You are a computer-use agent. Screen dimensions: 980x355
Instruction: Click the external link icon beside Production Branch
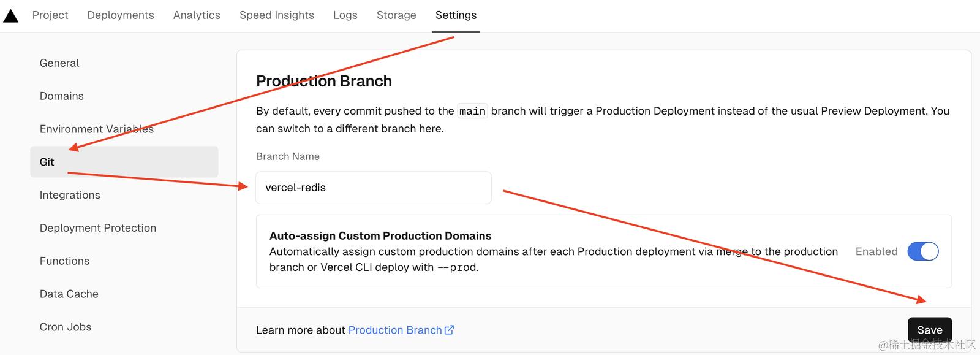[449, 330]
